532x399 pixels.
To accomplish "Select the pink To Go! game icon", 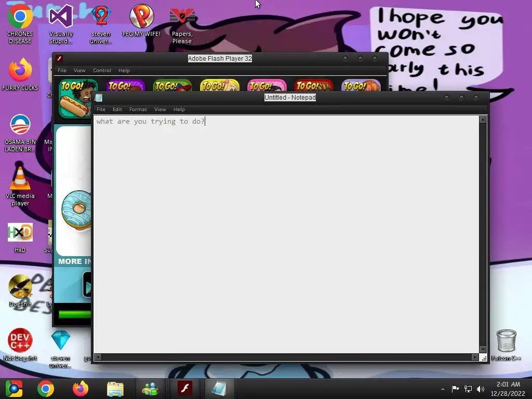I will coord(267,85).
